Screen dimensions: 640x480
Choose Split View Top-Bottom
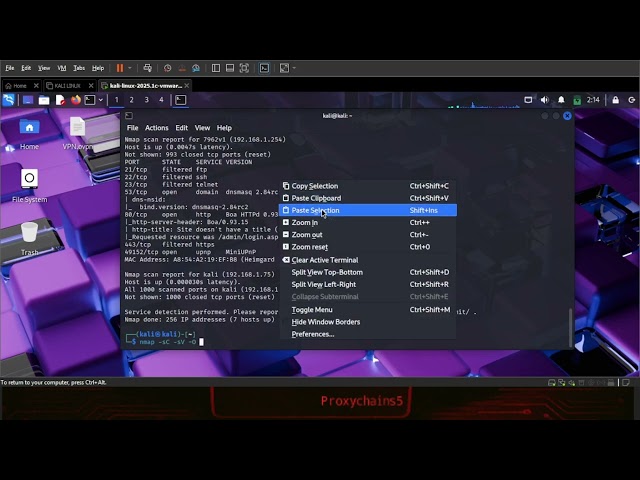pyautogui.click(x=368, y=272)
